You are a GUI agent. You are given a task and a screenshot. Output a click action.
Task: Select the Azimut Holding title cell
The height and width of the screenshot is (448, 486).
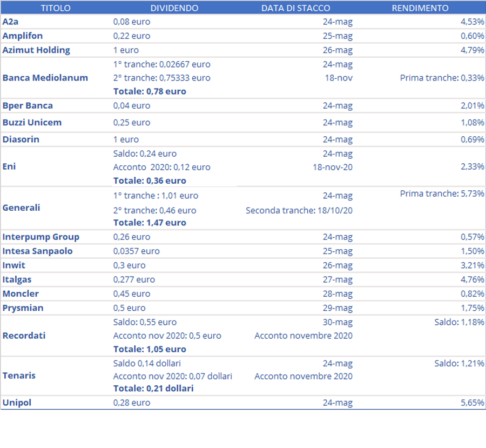coord(36,50)
